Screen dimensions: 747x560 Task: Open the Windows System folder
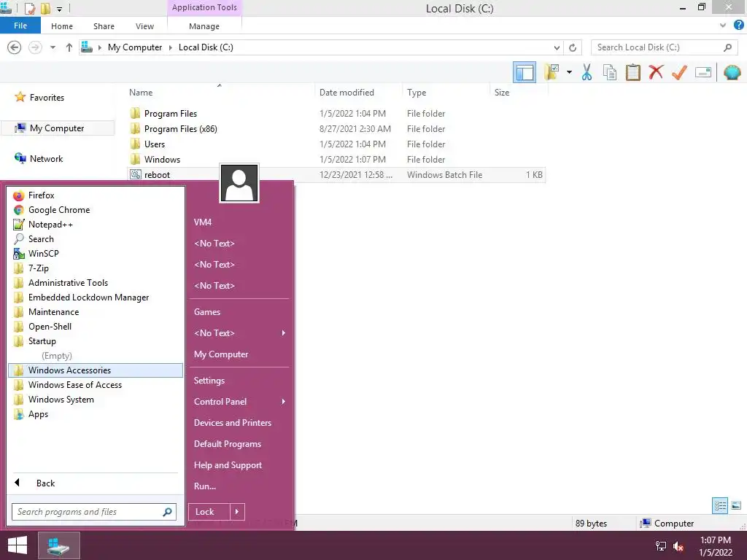point(96,400)
